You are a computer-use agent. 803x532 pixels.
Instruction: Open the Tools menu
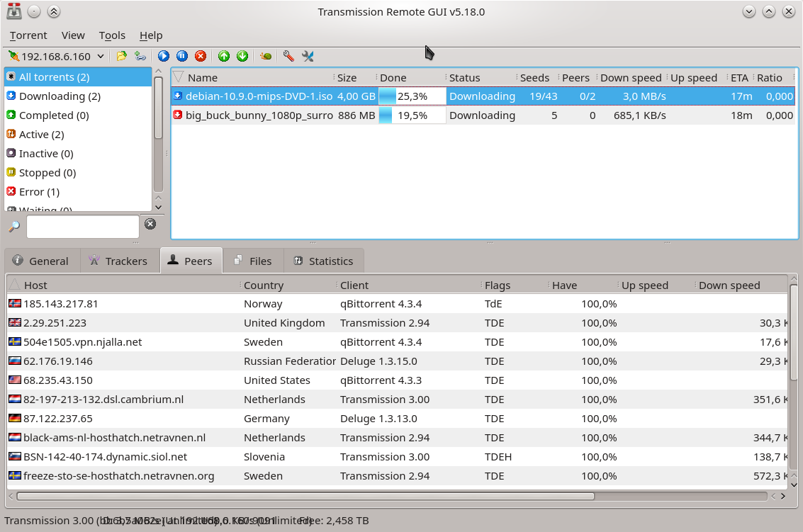(112, 35)
